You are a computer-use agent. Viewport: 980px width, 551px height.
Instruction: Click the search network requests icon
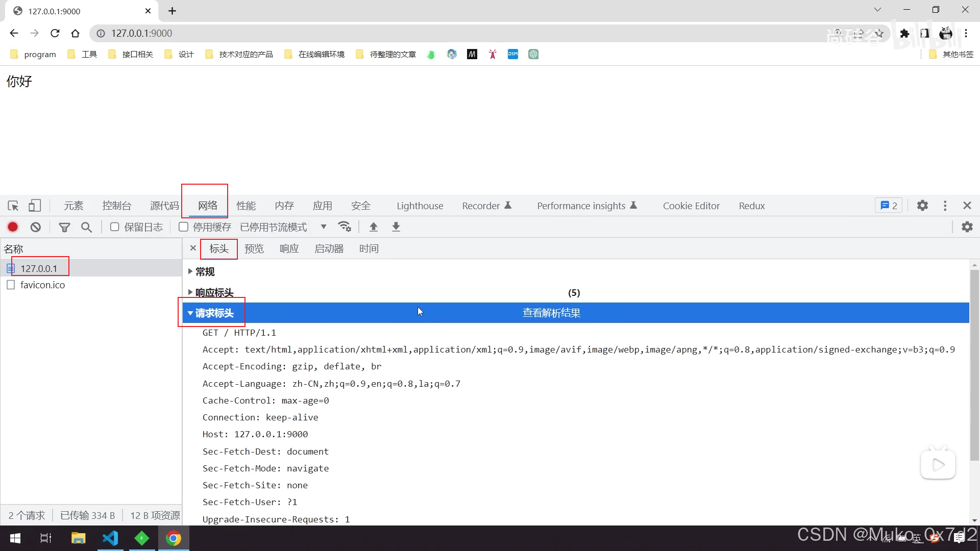tap(86, 227)
